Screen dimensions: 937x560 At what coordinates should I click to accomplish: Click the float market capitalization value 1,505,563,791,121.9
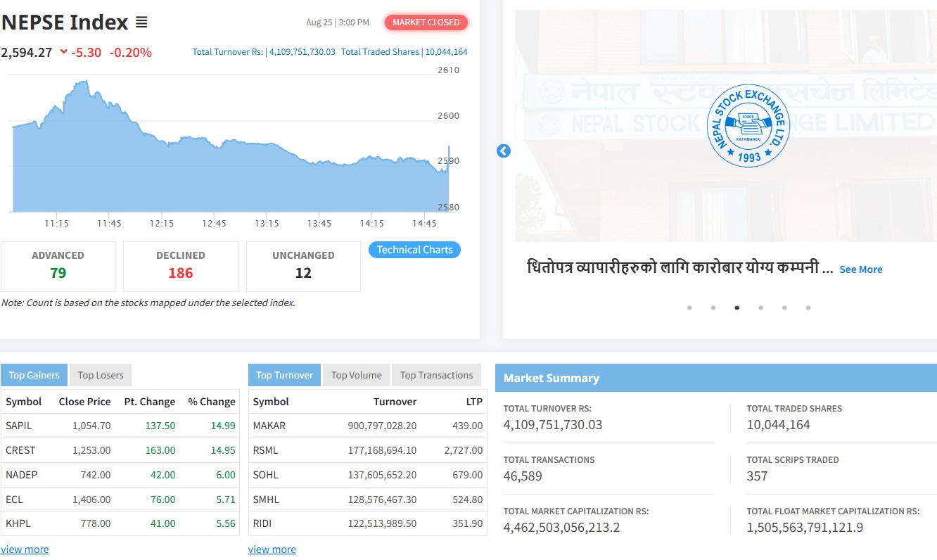click(x=805, y=528)
